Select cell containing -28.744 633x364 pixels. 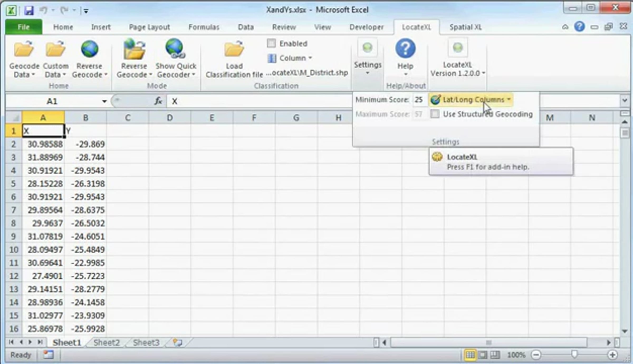click(x=86, y=157)
